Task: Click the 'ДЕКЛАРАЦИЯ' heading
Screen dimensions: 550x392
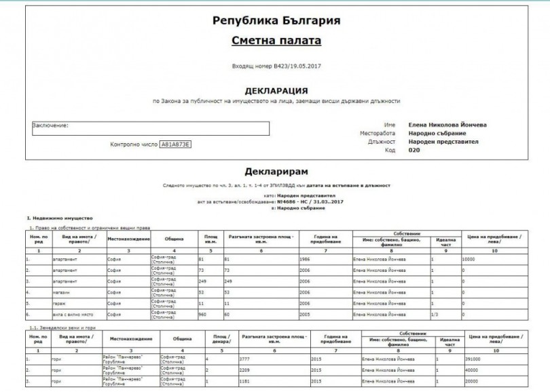Action: point(276,91)
